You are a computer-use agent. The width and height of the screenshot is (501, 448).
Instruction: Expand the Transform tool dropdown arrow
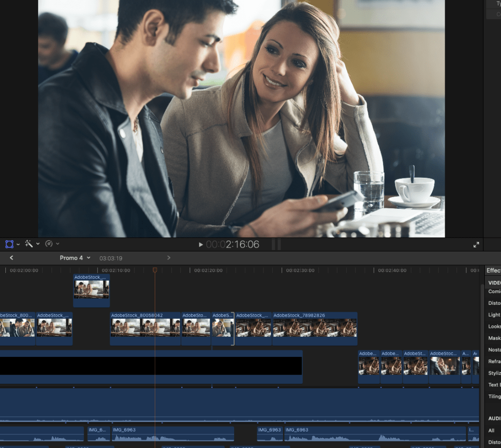18,244
